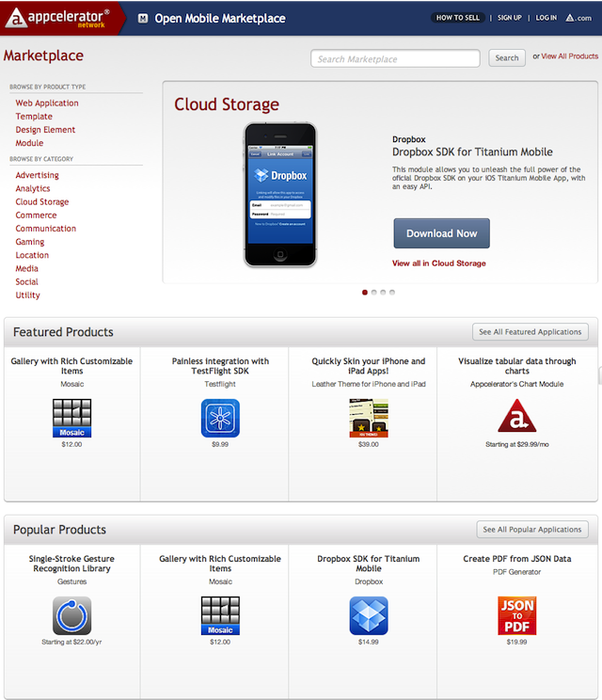Click the Download Now button

(441, 233)
